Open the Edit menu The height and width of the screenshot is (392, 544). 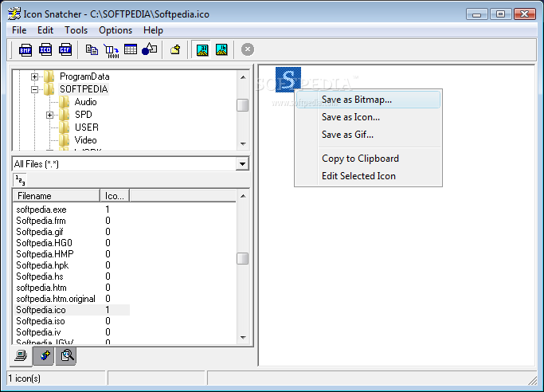45,30
